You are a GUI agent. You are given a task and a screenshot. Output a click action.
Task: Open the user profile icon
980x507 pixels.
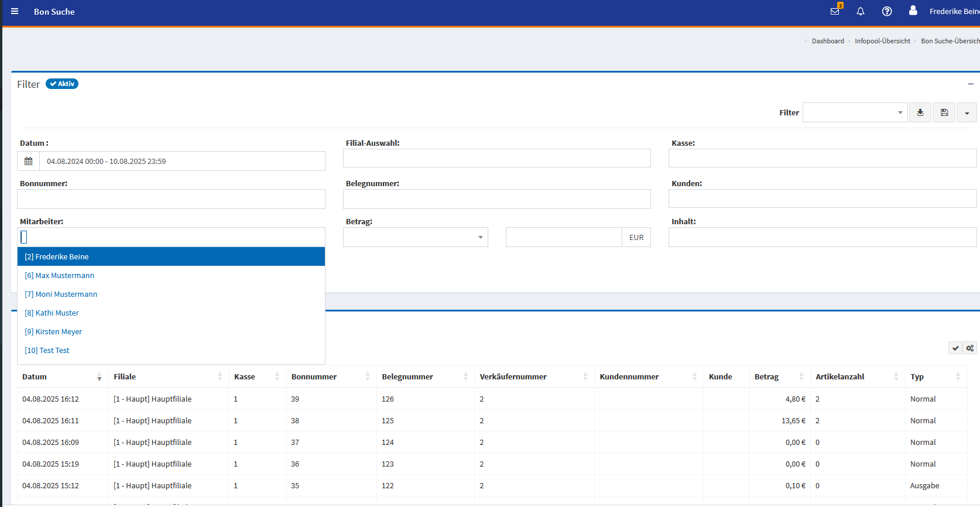913,11
